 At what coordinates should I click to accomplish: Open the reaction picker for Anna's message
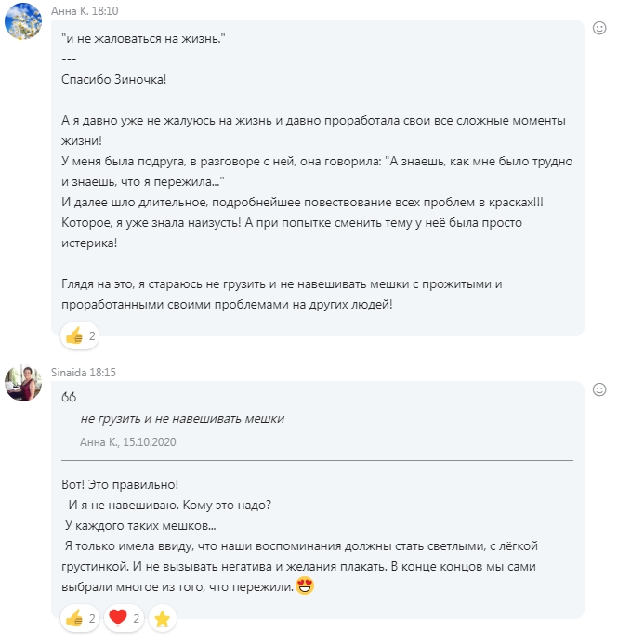(x=599, y=28)
